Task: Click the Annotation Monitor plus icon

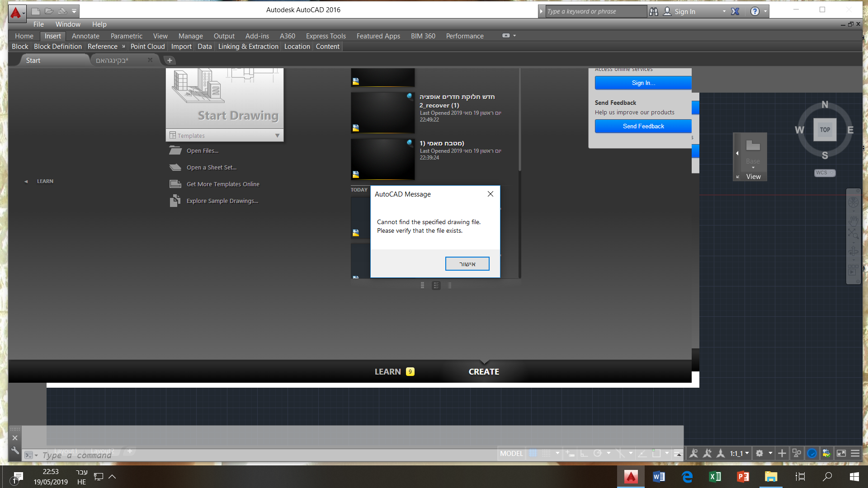Action: [x=782, y=453]
